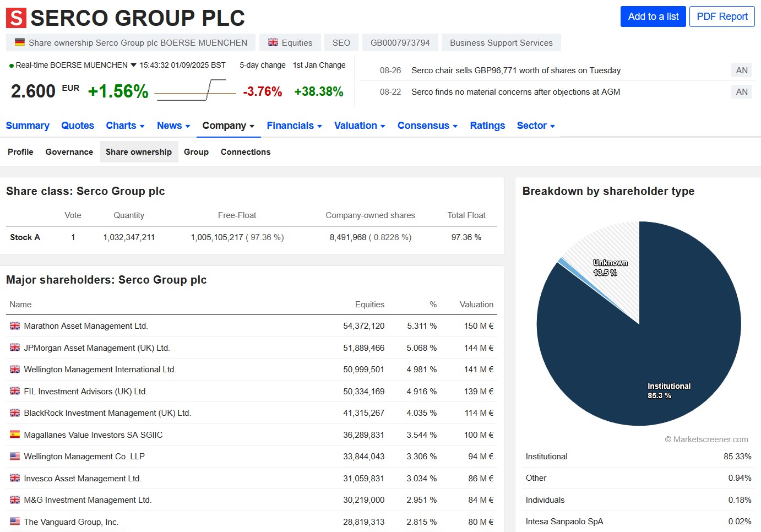Open Invesco Asset Management Ltd. link
761x532 pixels.
[83, 479]
